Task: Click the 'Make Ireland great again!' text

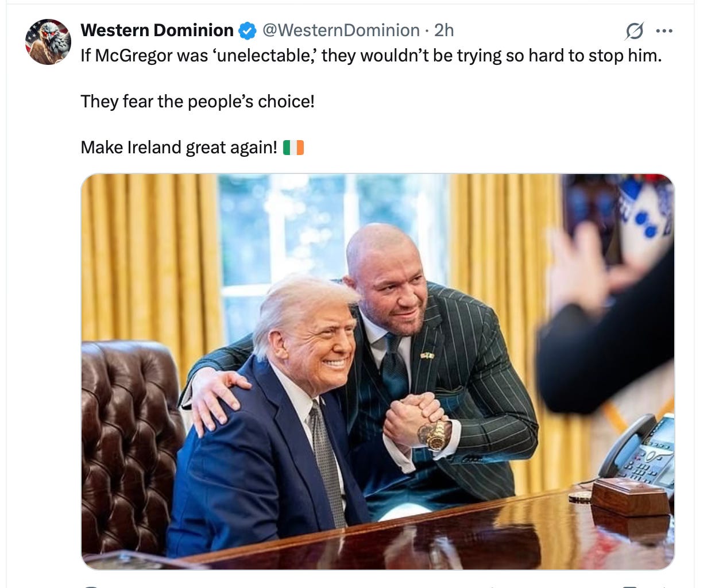Action: [179, 148]
